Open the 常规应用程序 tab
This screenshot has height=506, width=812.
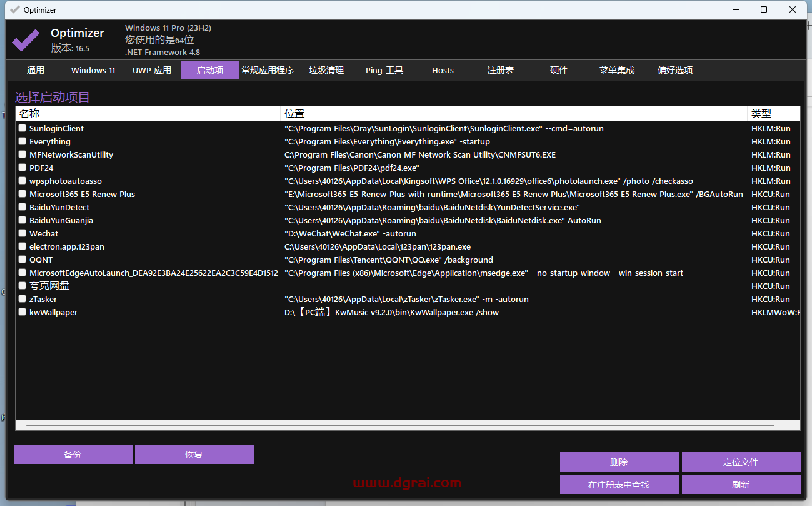(x=268, y=70)
